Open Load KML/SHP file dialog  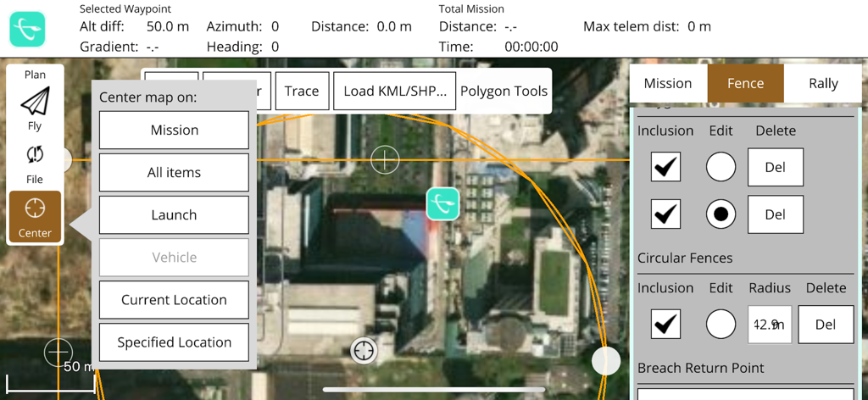395,91
